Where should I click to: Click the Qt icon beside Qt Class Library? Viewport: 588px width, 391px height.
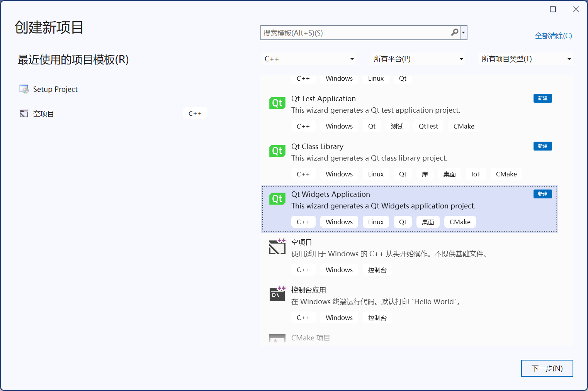click(x=277, y=151)
